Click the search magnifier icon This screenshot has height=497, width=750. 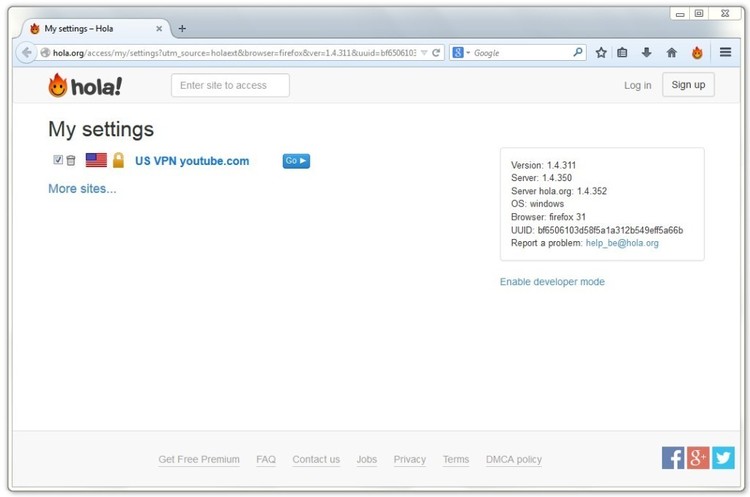click(x=578, y=52)
